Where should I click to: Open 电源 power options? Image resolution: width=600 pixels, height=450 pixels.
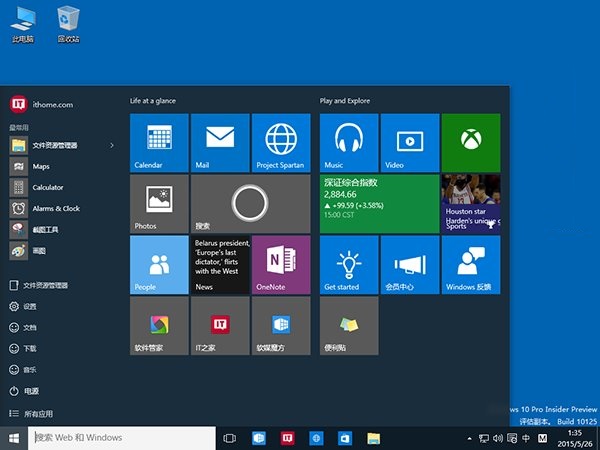[31, 391]
